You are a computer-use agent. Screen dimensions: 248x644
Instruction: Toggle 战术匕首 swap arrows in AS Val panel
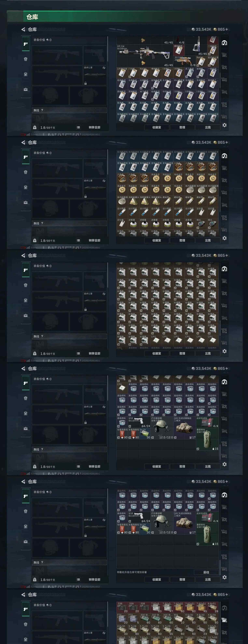pos(104,68)
